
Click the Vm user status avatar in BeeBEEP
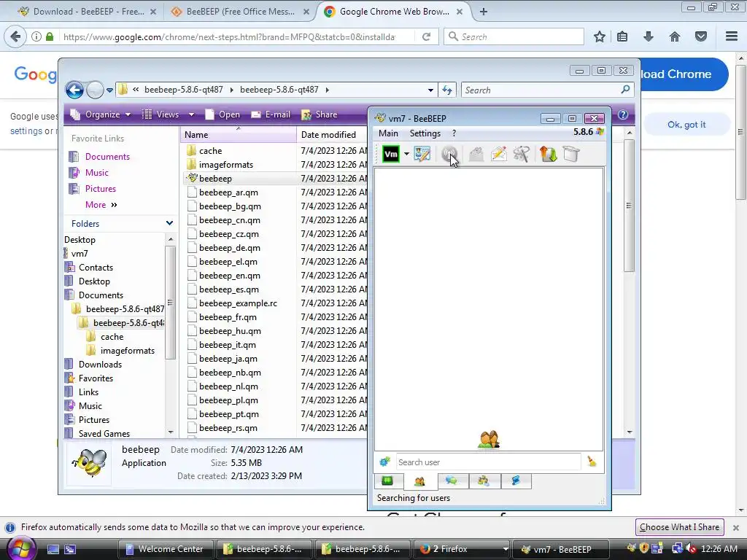coord(391,154)
